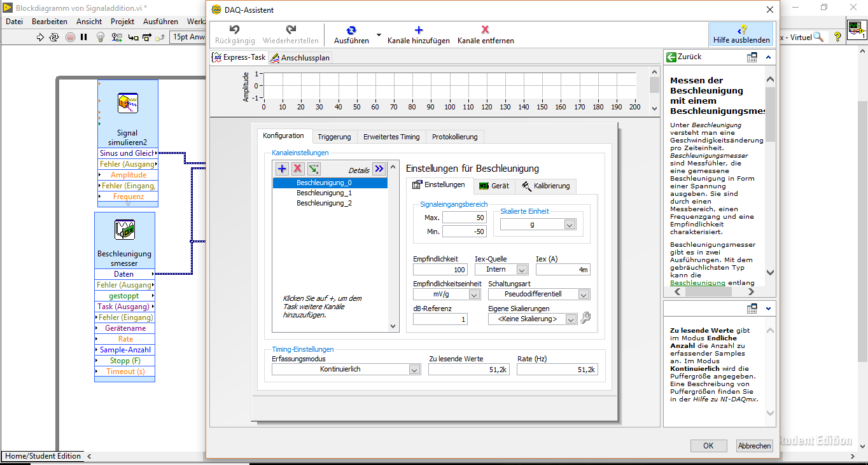Click Kanäle entfernen in the toolbar
The image size is (868, 465).
(x=486, y=34)
